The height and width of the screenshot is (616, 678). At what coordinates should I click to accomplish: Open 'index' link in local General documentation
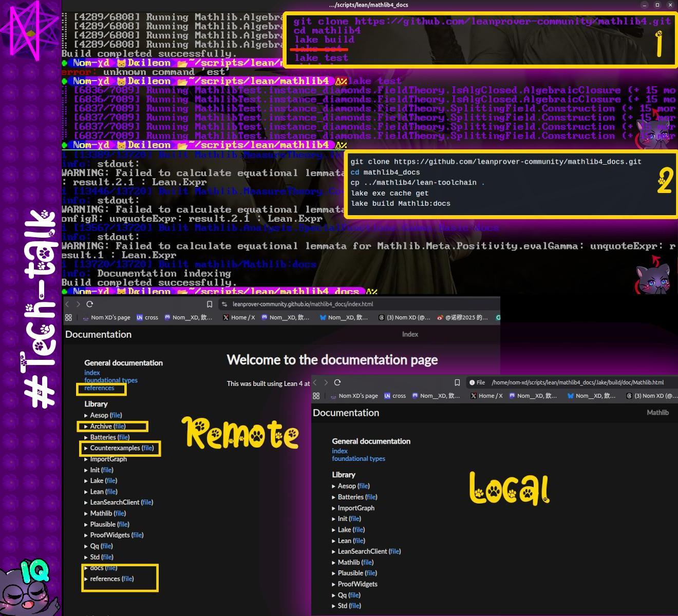click(340, 451)
